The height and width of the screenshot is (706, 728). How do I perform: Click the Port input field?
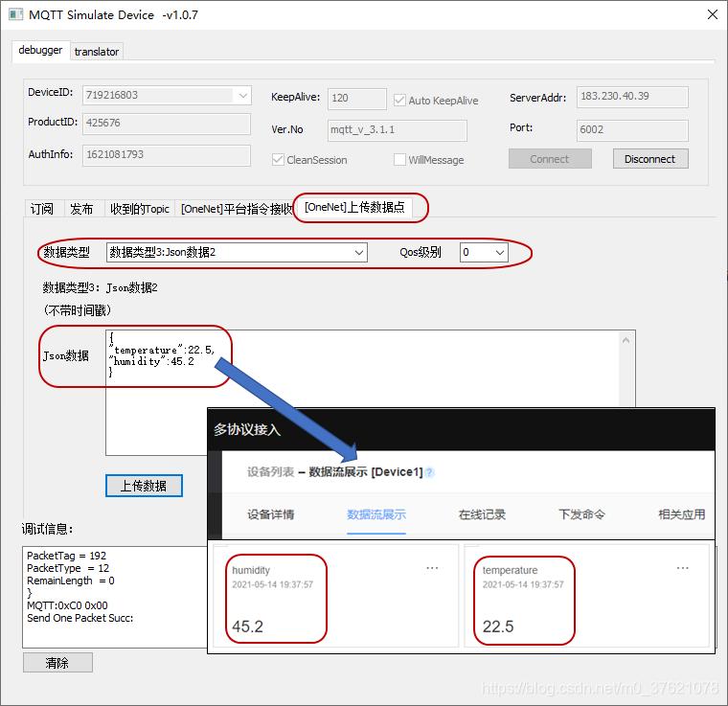tap(632, 130)
